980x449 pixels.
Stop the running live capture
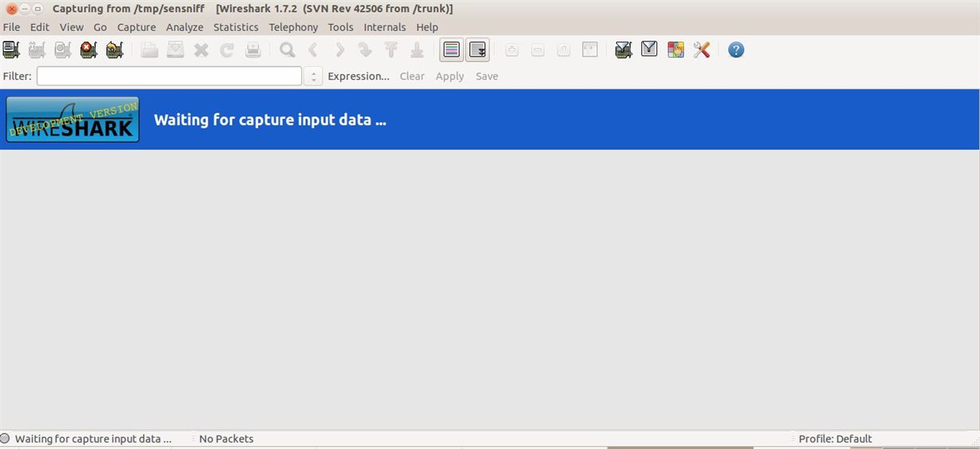pos(88,50)
